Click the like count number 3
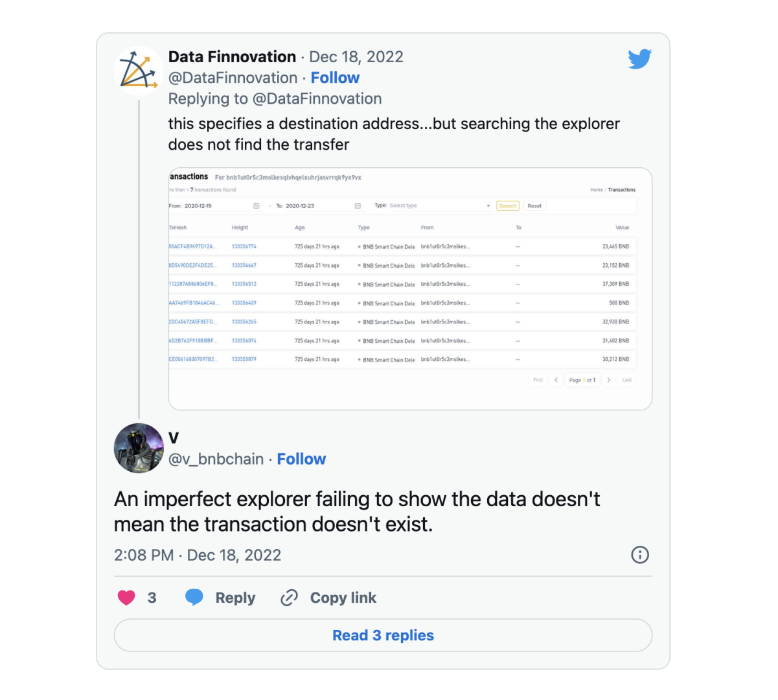Screen dimensions: 778x700 point(152,598)
